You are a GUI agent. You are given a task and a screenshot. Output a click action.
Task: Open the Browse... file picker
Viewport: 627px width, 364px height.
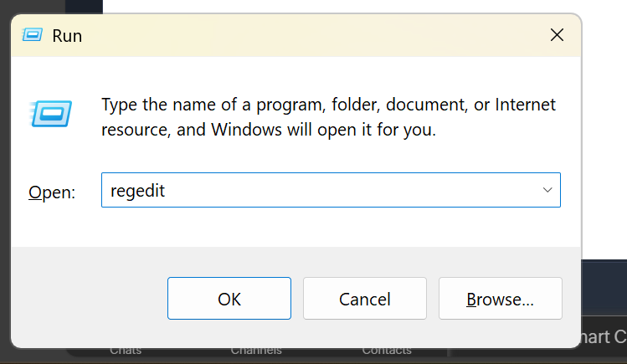pyautogui.click(x=500, y=299)
